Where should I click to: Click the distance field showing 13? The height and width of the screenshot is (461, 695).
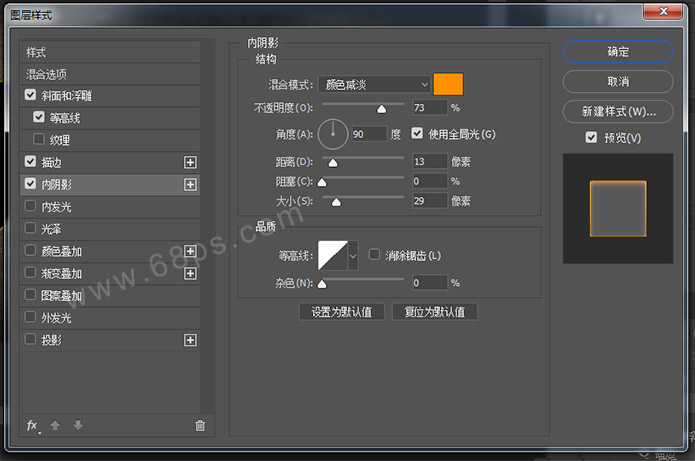(x=429, y=161)
